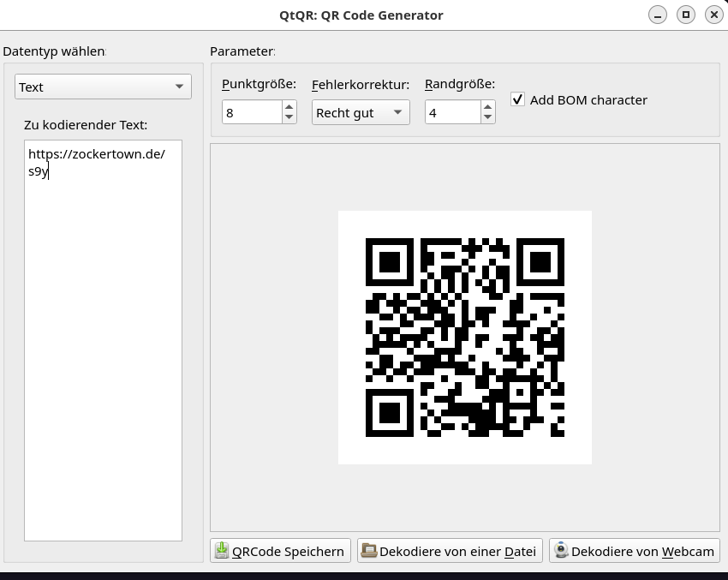Decrease Randgröße with the down arrow
Viewport: 728px width, 580px height.
(x=487, y=117)
